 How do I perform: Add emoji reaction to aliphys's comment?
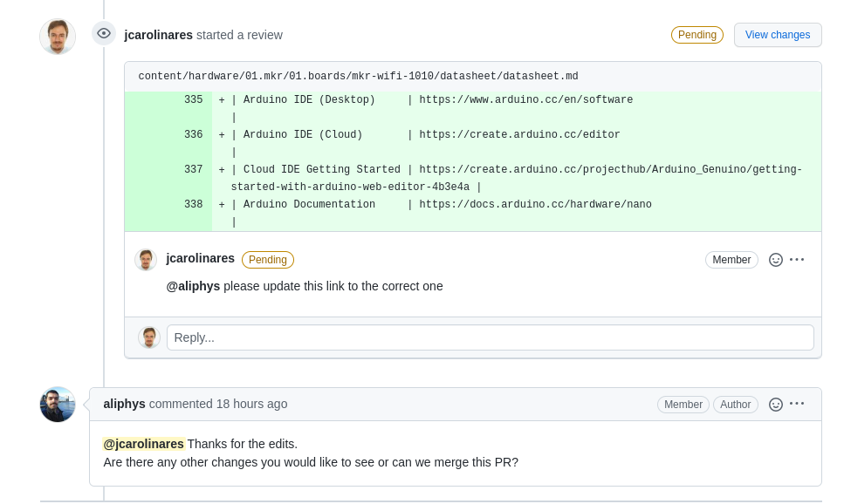point(776,405)
